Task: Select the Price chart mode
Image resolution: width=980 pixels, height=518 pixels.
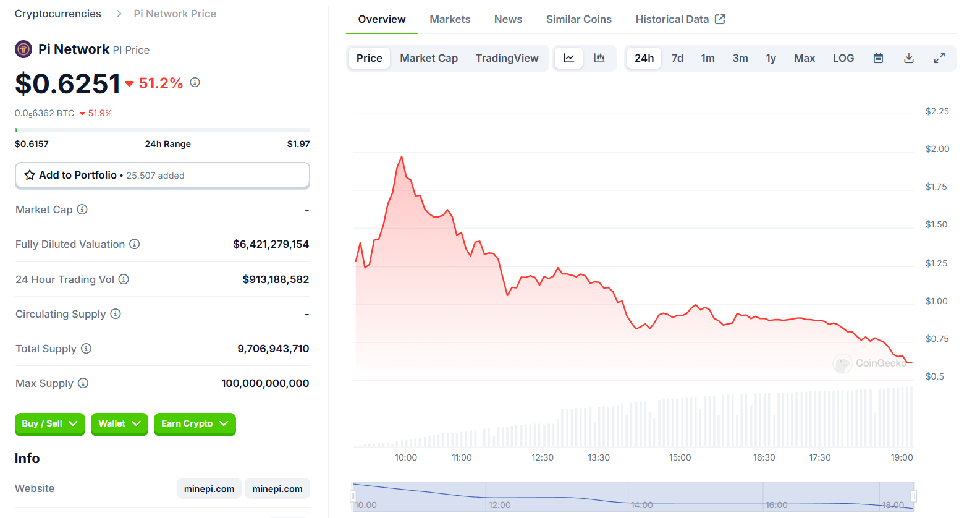Action: (x=370, y=58)
